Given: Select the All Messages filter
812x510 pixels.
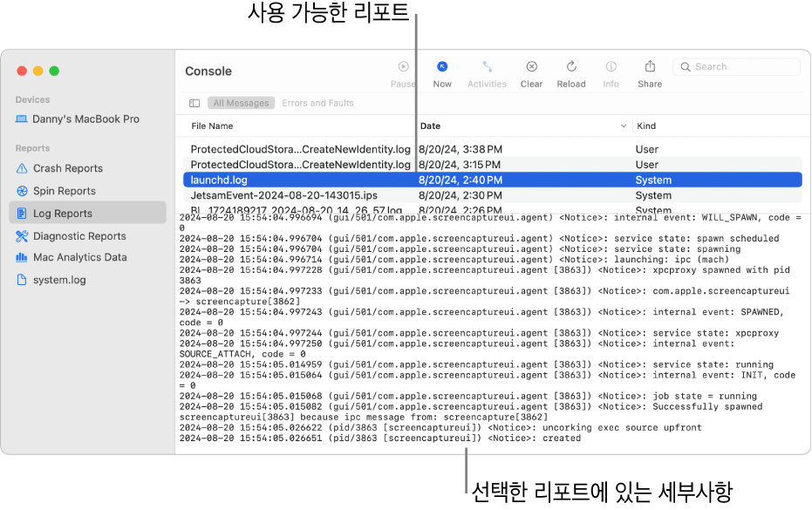Looking at the screenshot, I should coord(241,103).
